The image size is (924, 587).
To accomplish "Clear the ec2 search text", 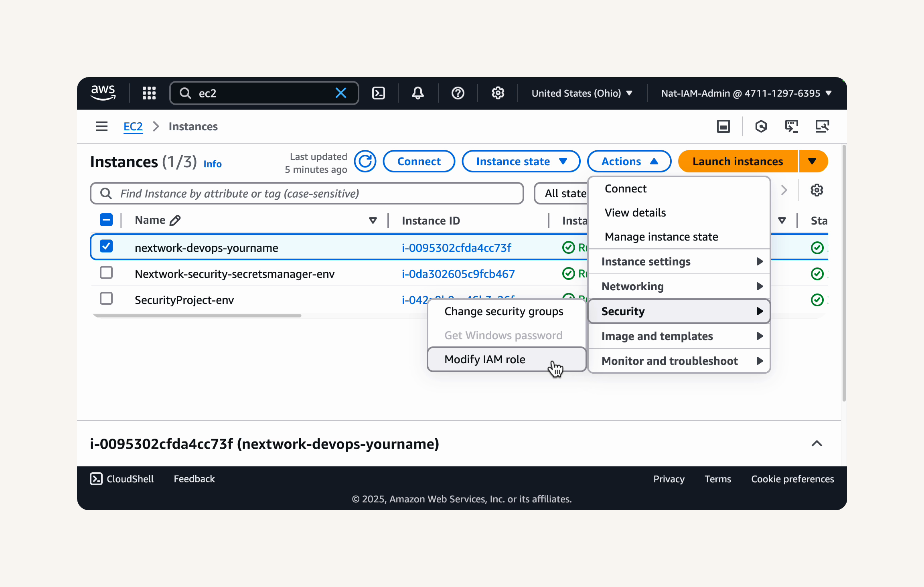I will point(341,93).
